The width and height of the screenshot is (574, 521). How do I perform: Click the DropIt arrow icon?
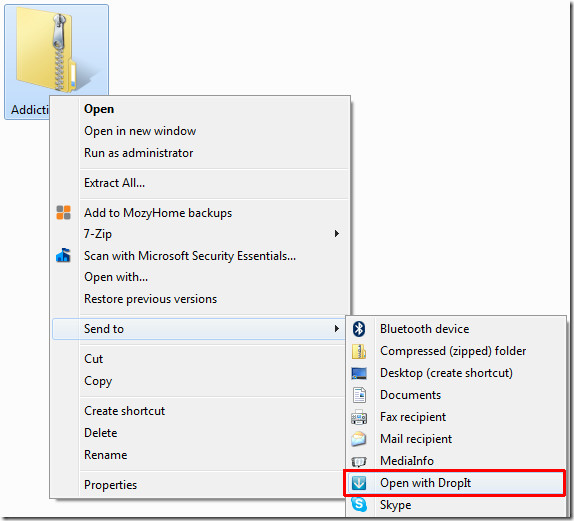coord(359,483)
